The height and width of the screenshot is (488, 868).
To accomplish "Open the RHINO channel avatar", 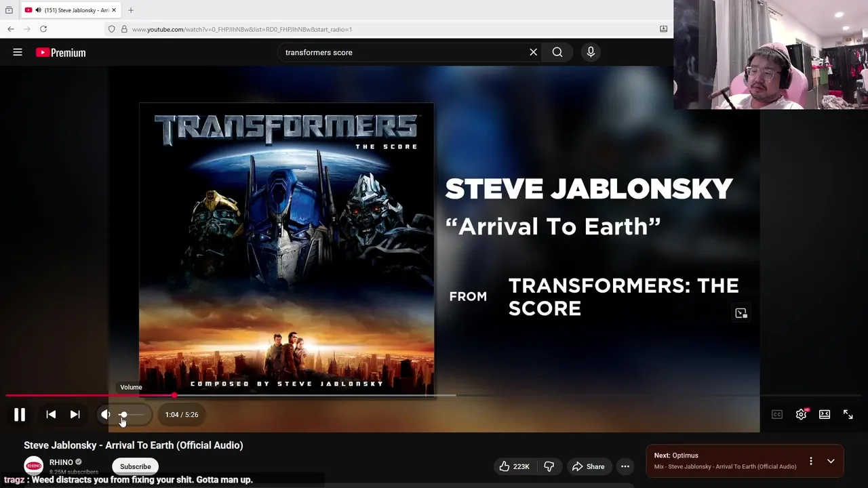I will 33,466.
